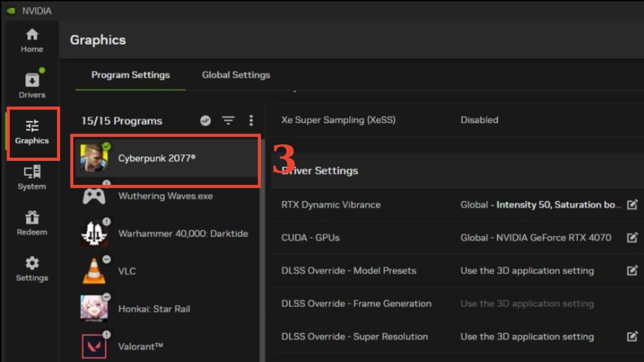Choose the Honkai: Star Rail thumbnail
Viewport: 644px width, 362px height.
point(94,308)
